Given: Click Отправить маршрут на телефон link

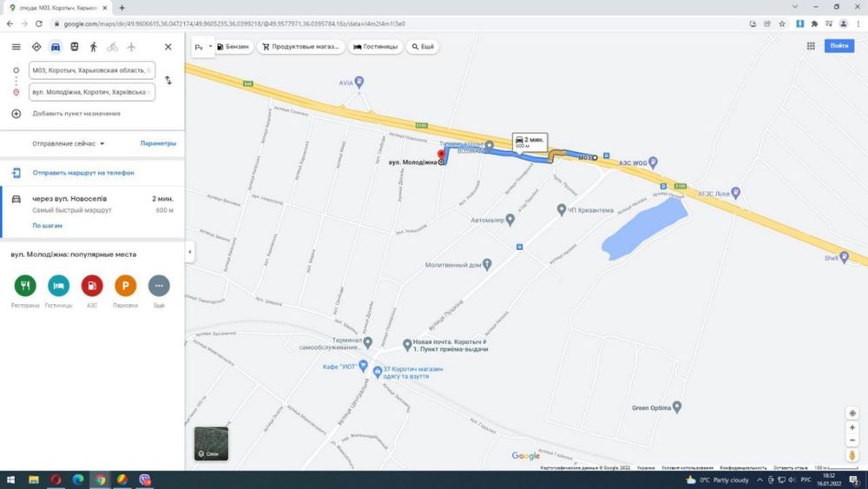Looking at the screenshot, I should pos(83,173).
